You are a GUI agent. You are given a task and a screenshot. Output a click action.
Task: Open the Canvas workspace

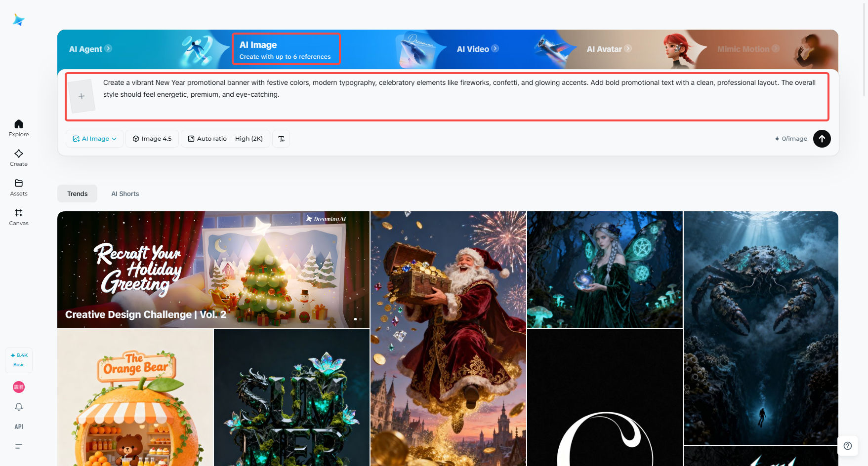[19, 217]
